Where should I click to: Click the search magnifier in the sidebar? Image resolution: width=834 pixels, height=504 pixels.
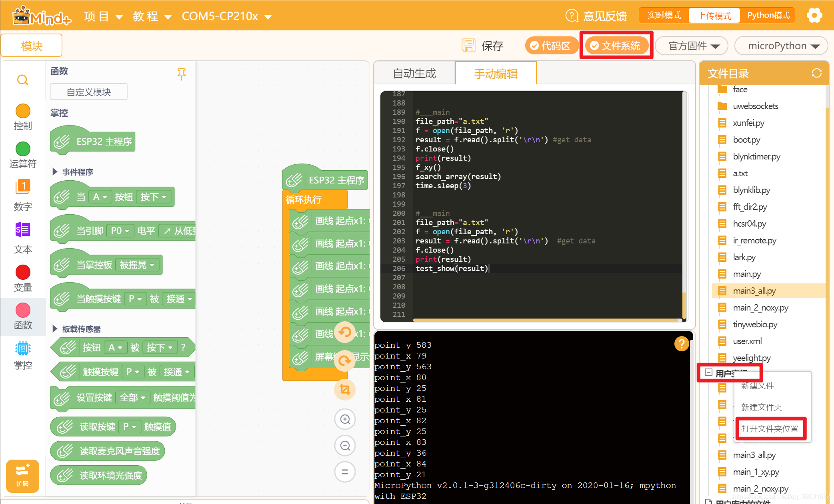pyautogui.click(x=23, y=80)
